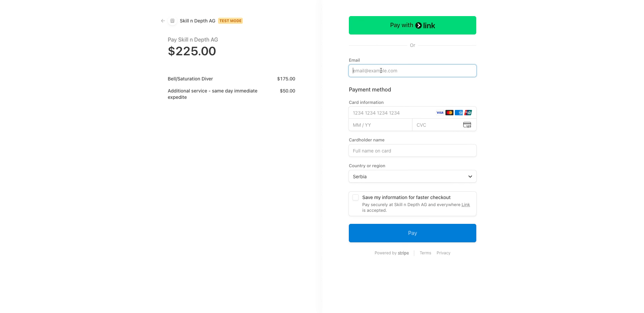The width and height of the screenshot is (644, 313).
Task: Click the American Express card icon
Action: click(458, 113)
